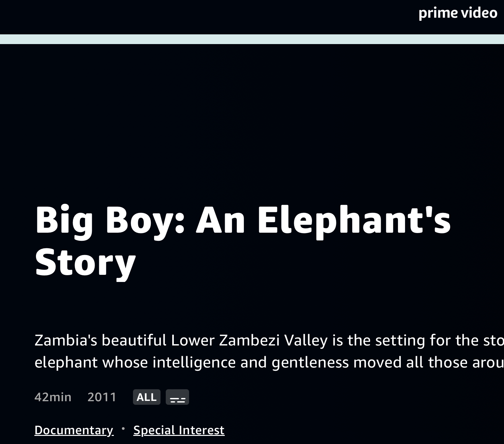The image size is (504, 444).
Task: Click the ALL age rating badge
Action: tap(147, 397)
